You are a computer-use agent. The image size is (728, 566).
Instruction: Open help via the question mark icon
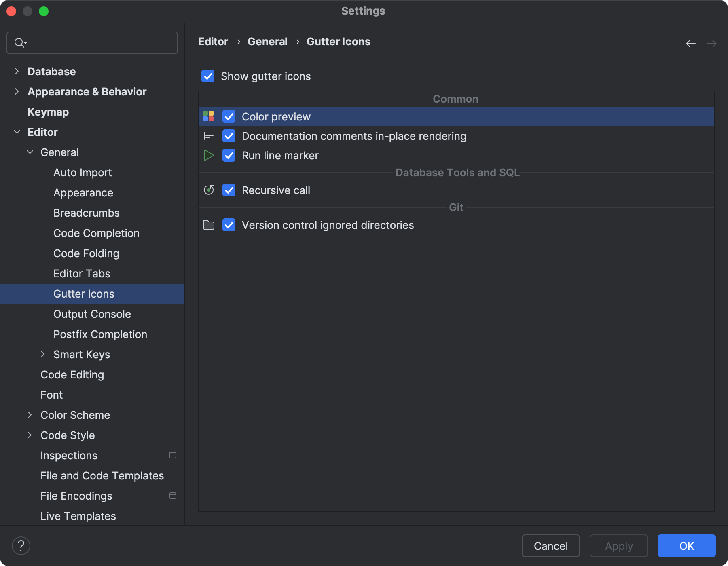[21, 545]
